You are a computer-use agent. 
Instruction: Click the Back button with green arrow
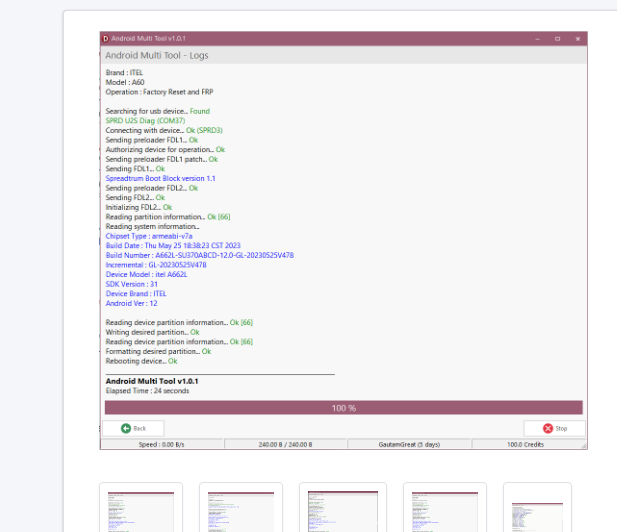[x=133, y=428]
